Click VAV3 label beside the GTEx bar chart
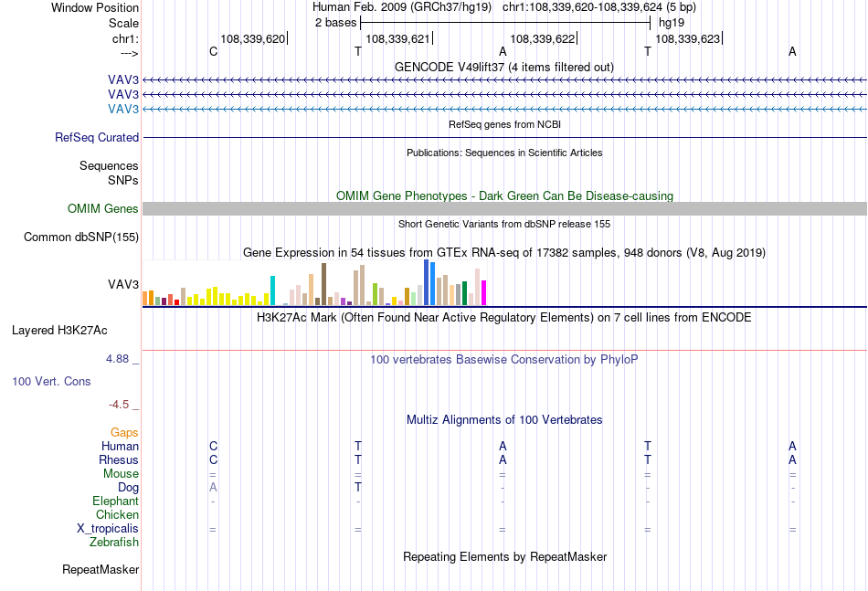The height and width of the screenshot is (591, 868). [123, 284]
